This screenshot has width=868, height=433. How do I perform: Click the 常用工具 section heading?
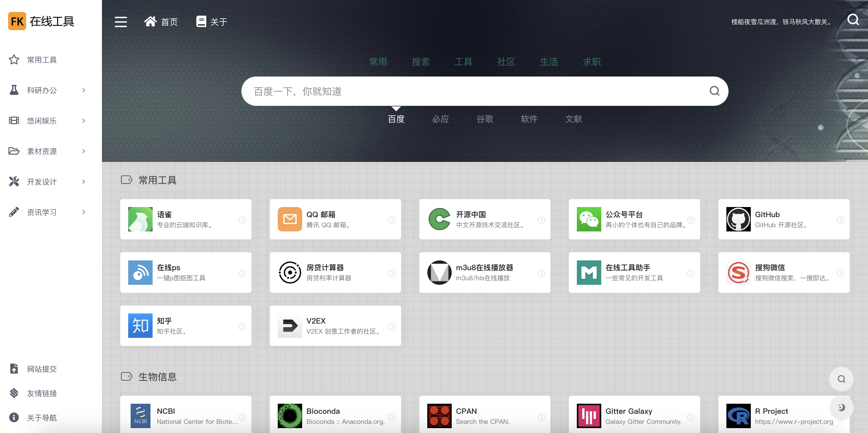(x=157, y=180)
